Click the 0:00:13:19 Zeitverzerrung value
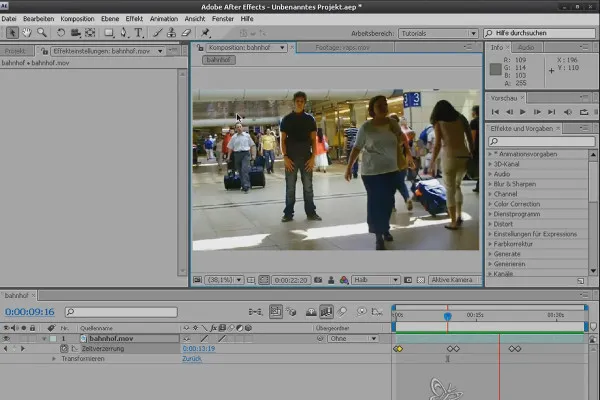The width and height of the screenshot is (600, 400). coord(199,349)
